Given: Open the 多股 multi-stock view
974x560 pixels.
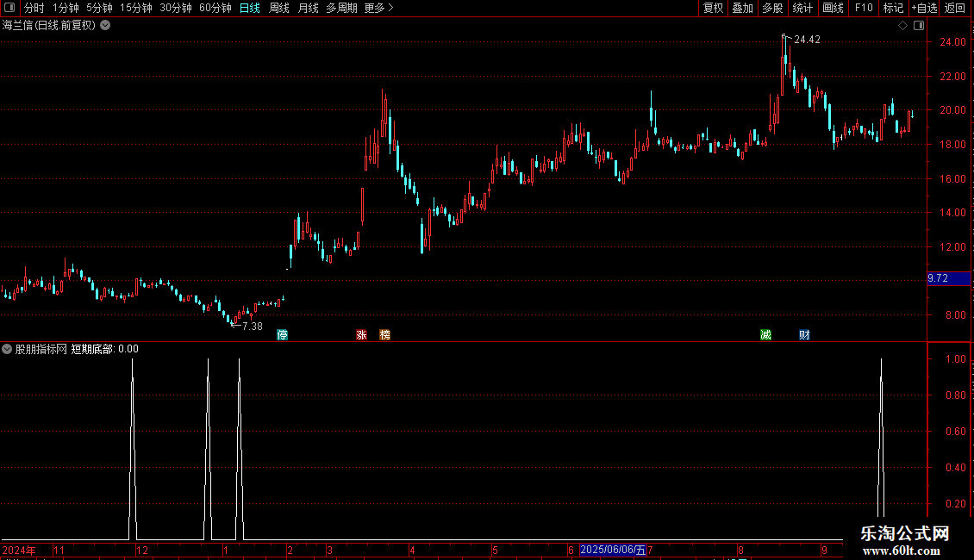Looking at the screenshot, I should point(772,8).
